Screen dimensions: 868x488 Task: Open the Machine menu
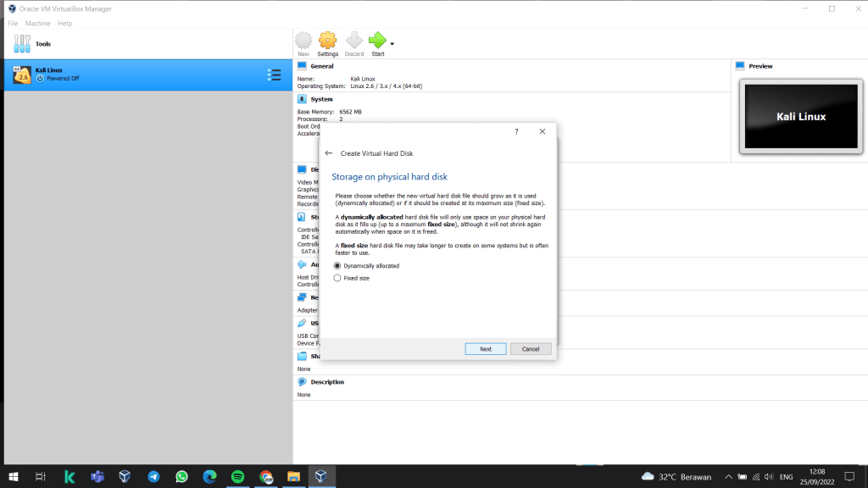point(37,23)
